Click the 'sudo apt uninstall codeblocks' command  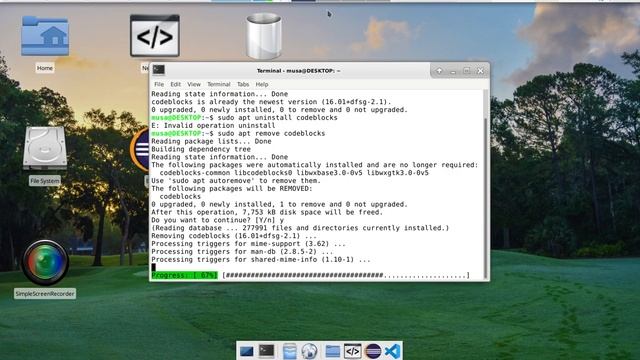(x=278, y=118)
